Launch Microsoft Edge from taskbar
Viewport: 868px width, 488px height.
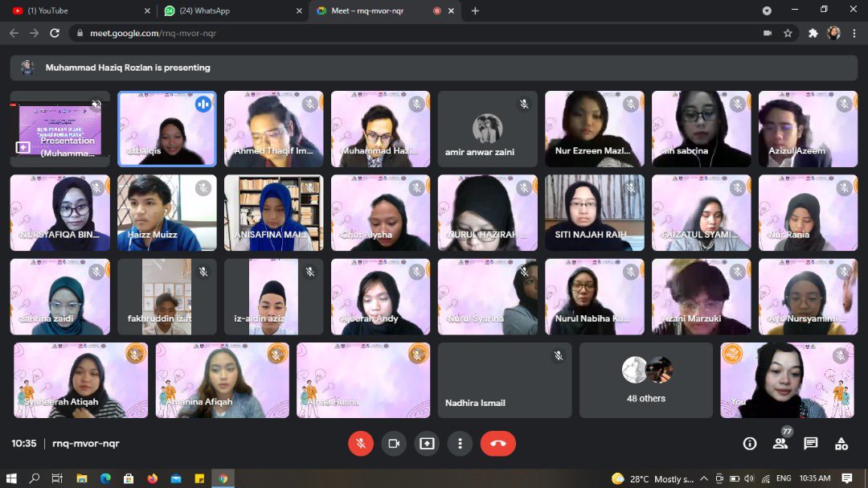pyautogui.click(x=105, y=478)
